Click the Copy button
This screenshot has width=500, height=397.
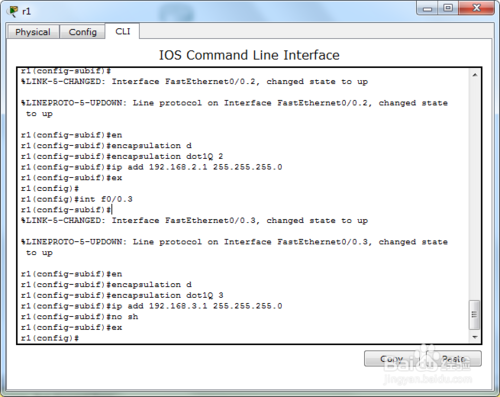(391, 359)
